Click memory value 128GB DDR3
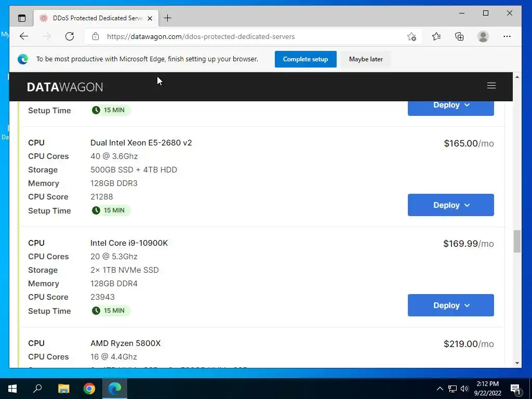 click(114, 183)
